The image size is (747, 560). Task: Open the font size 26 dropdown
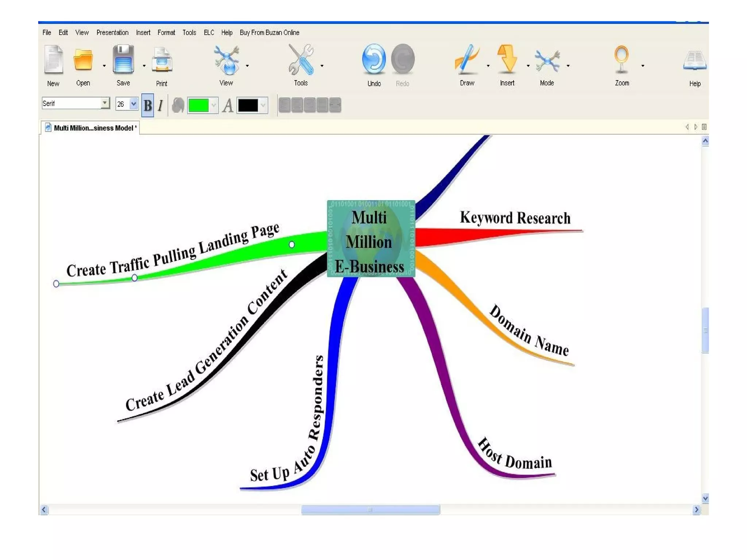click(133, 104)
